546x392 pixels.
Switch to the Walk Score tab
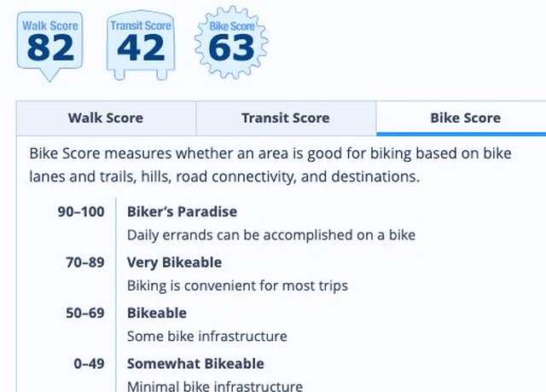tap(106, 118)
